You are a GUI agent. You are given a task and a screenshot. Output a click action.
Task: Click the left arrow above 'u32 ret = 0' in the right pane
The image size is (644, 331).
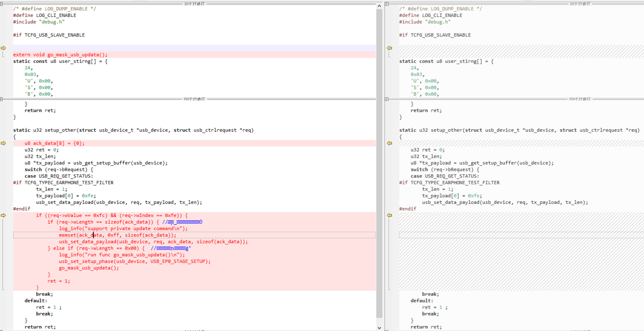[389, 143]
